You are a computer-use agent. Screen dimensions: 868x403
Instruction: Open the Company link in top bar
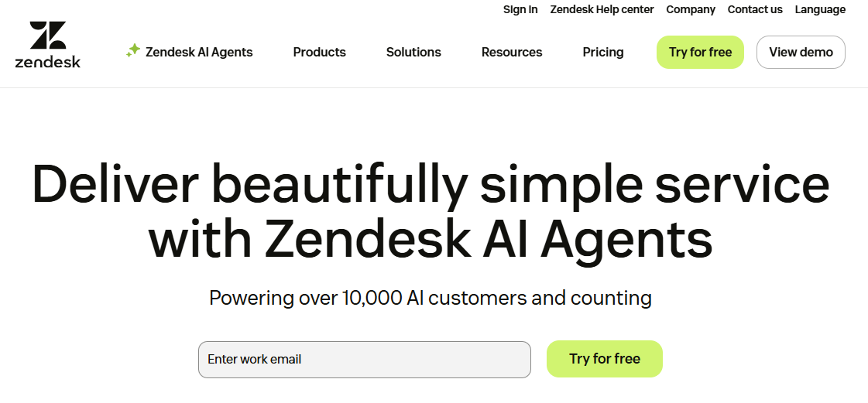click(691, 9)
